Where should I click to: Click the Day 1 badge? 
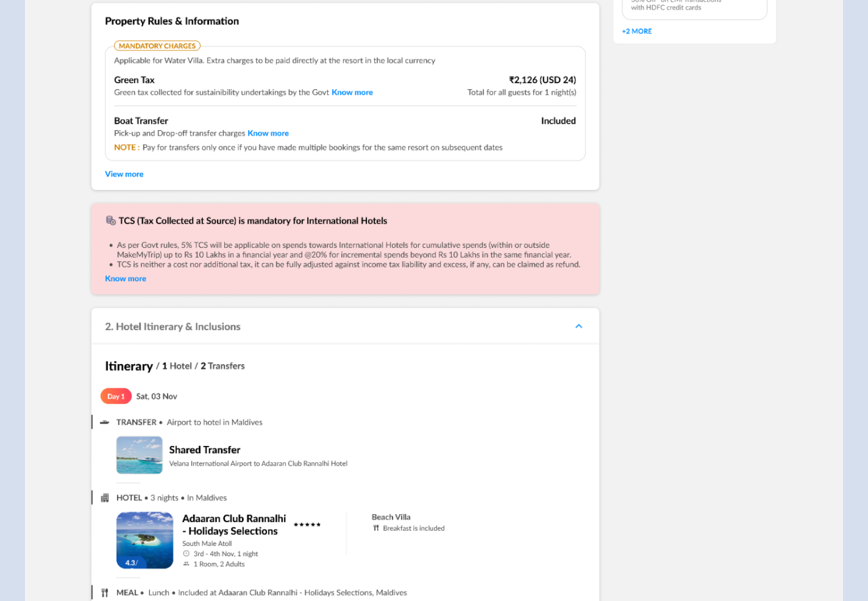(116, 397)
